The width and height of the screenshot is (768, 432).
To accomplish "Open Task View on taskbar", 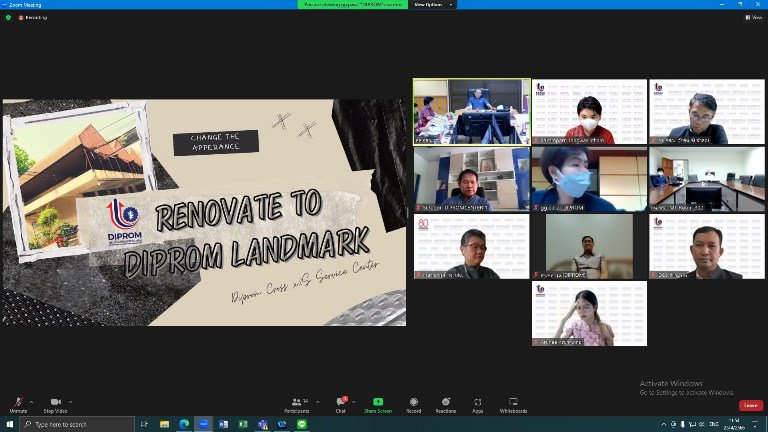I will point(144,424).
